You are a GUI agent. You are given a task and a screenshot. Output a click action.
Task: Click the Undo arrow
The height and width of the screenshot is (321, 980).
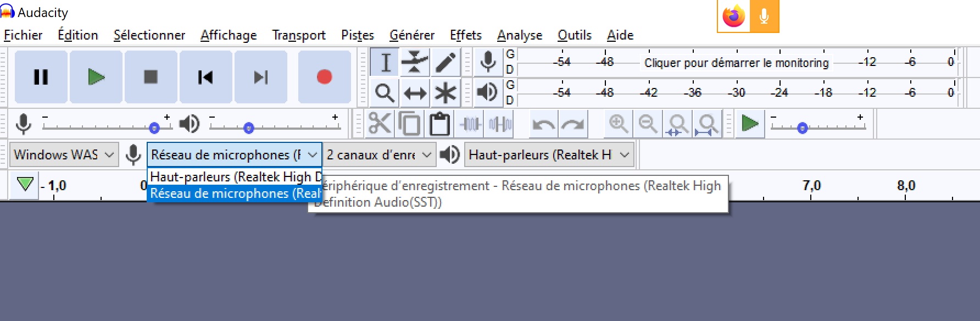tap(544, 124)
